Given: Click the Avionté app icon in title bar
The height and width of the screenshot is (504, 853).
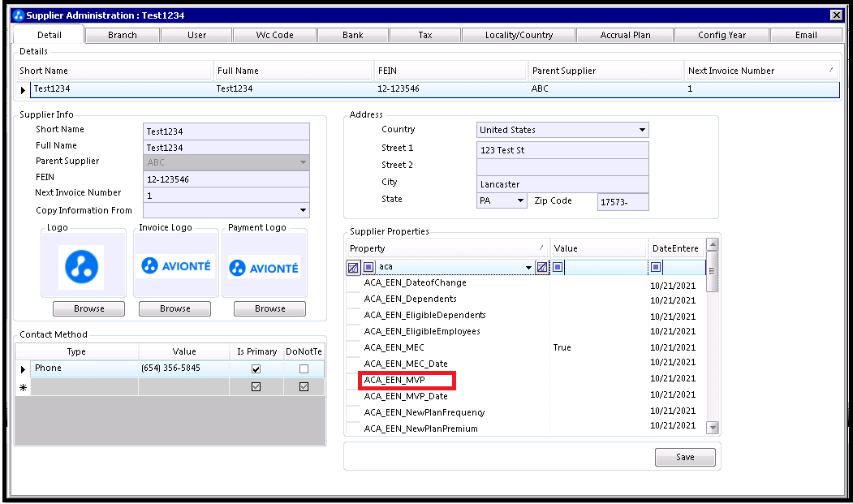Looking at the screenshot, I should [19, 15].
